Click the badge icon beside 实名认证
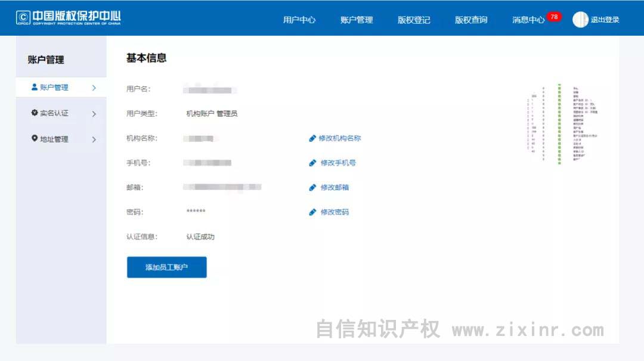The image size is (644, 361). click(35, 113)
